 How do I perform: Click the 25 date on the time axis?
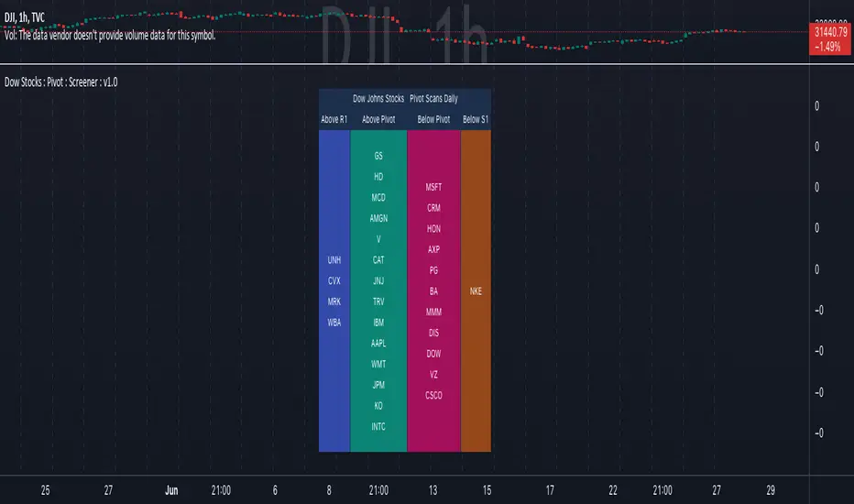tap(45, 490)
